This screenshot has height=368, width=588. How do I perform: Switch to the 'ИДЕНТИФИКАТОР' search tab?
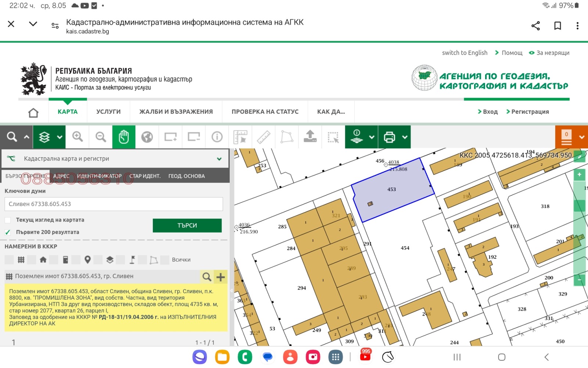pyautogui.click(x=99, y=176)
